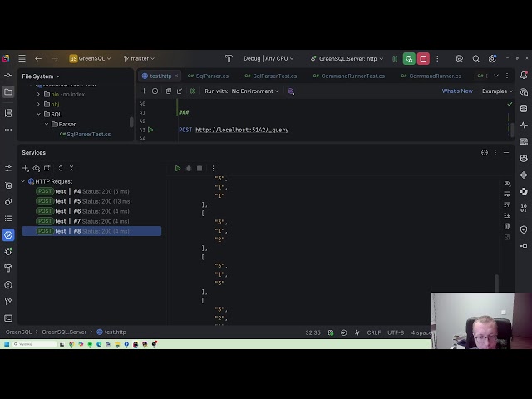Open the Examples dropdown

[x=497, y=91]
